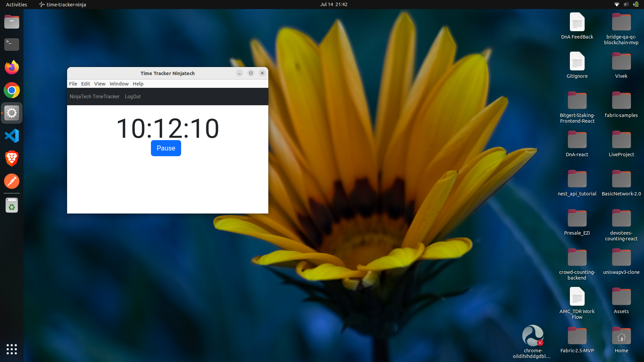The width and height of the screenshot is (644, 362).
Task: Open the View menu
Action: [100, 84]
